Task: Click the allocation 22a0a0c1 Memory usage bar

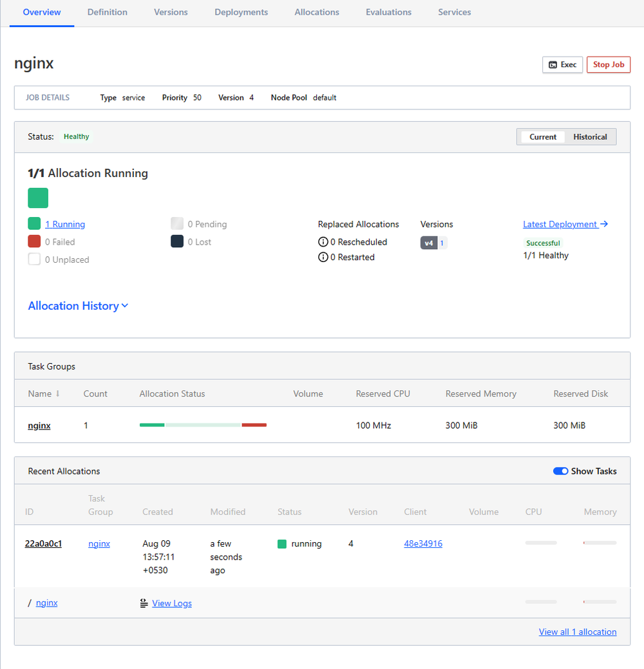Action: point(600,543)
